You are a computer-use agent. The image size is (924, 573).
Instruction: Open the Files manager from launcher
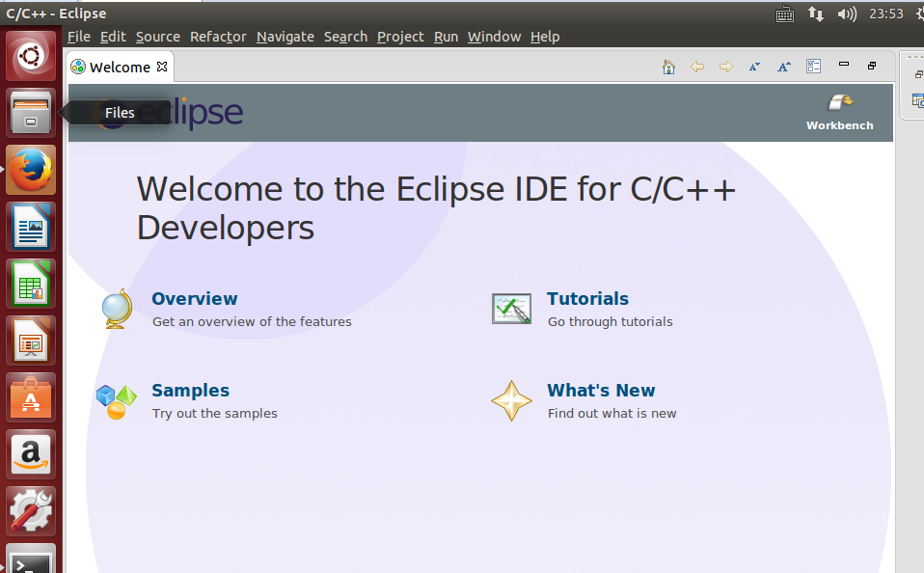point(31,113)
